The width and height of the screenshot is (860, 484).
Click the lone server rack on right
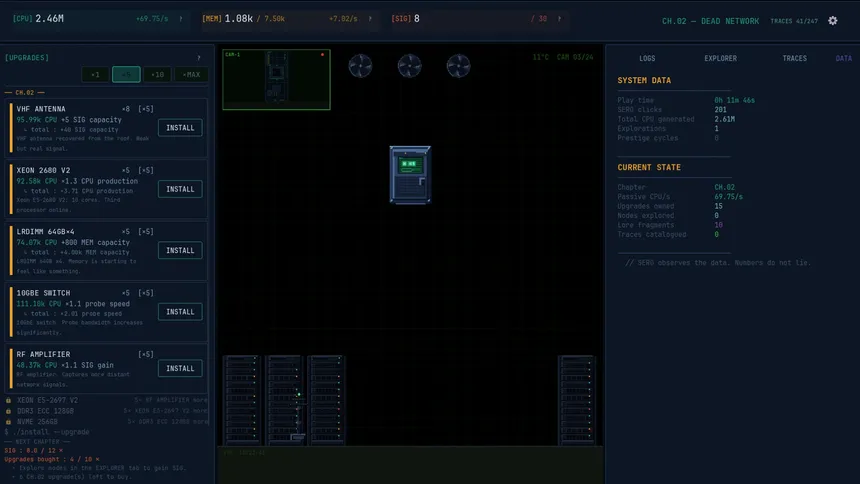(x=576, y=401)
